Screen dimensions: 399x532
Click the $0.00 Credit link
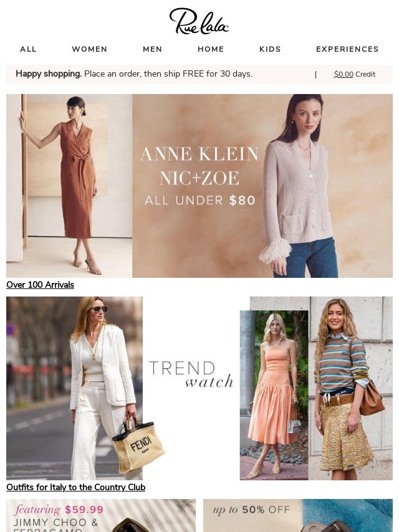pyautogui.click(x=355, y=74)
